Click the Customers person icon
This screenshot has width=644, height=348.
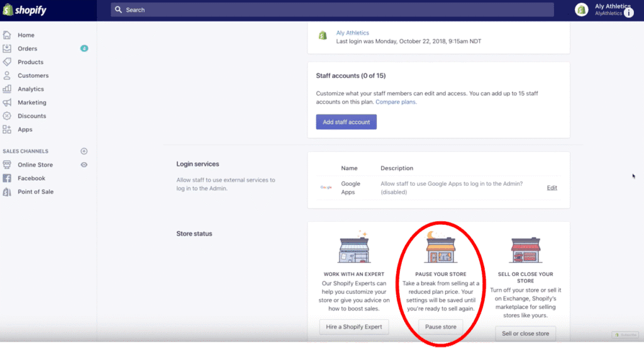pos(7,75)
